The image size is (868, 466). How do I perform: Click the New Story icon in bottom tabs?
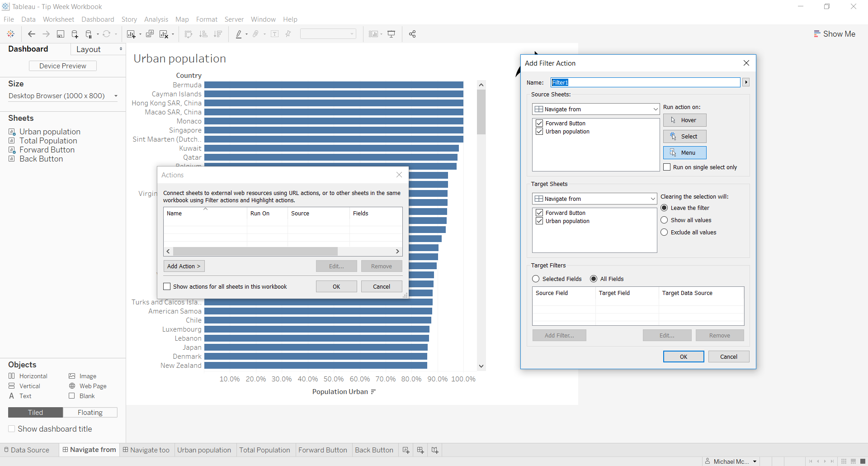tap(435, 450)
